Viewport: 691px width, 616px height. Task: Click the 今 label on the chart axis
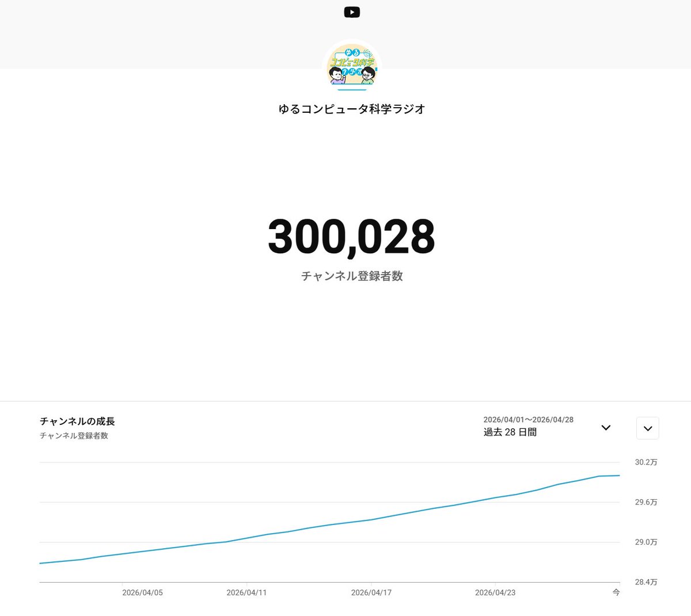tap(616, 592)
